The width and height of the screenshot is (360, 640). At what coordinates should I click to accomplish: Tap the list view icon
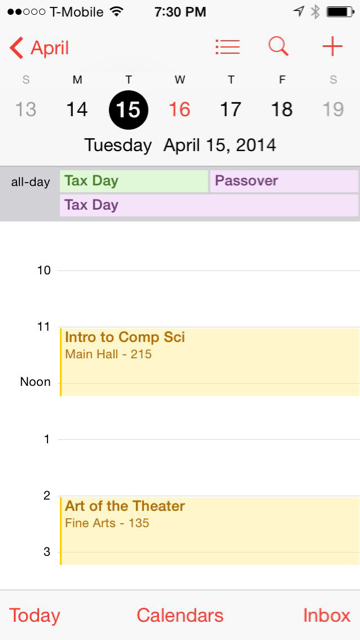pyautogui.click(x=227, y=47)
